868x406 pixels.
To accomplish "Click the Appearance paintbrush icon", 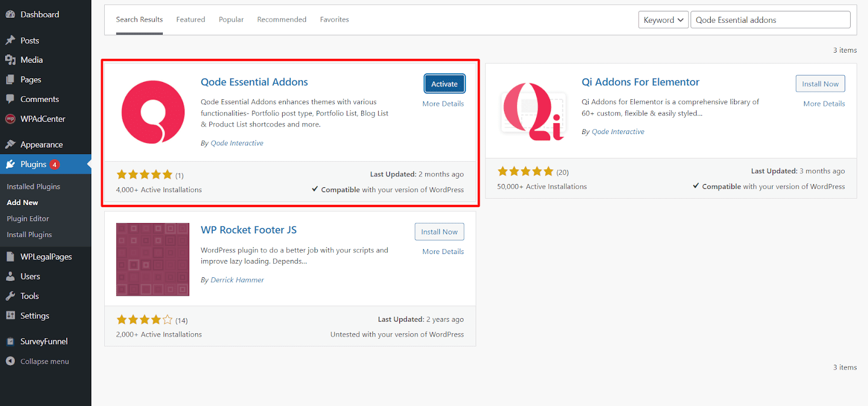I will [10, 144].
